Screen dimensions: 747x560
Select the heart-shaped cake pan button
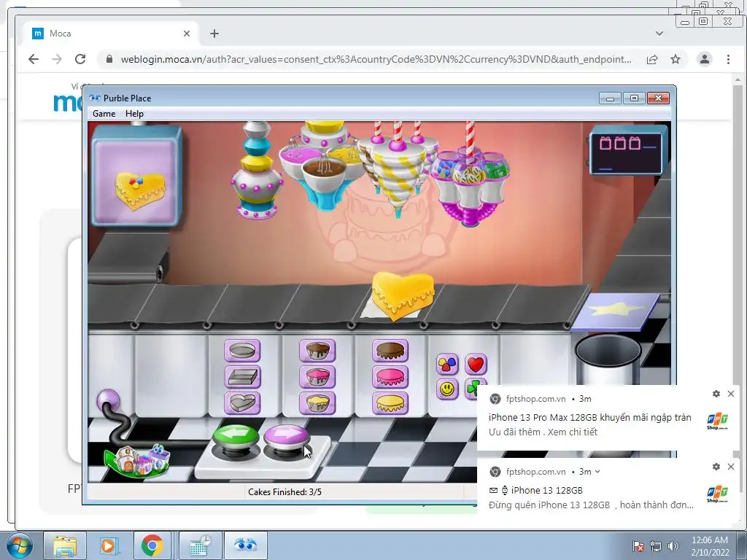(x=242, y=403)
